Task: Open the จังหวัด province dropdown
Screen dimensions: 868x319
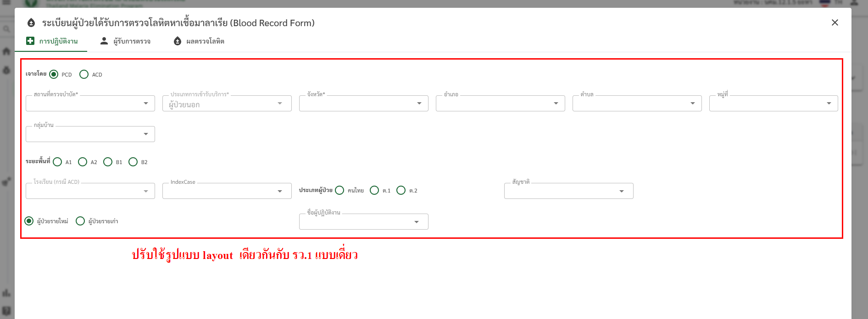Action: pos(363,104)
